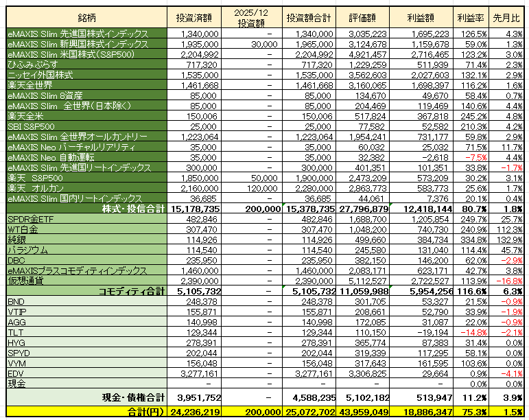Click the 銘柄 column header
Viewport: 529px width, 420px height.
tap(86, 14)
